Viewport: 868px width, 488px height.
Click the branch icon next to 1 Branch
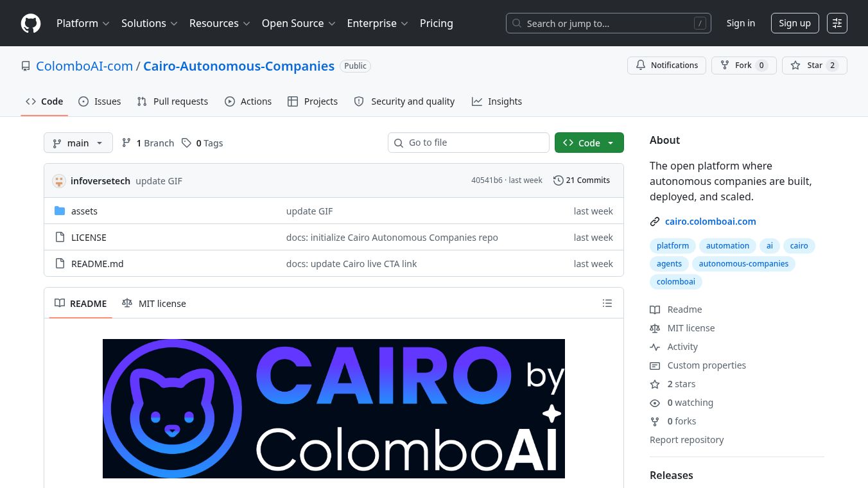126,143
